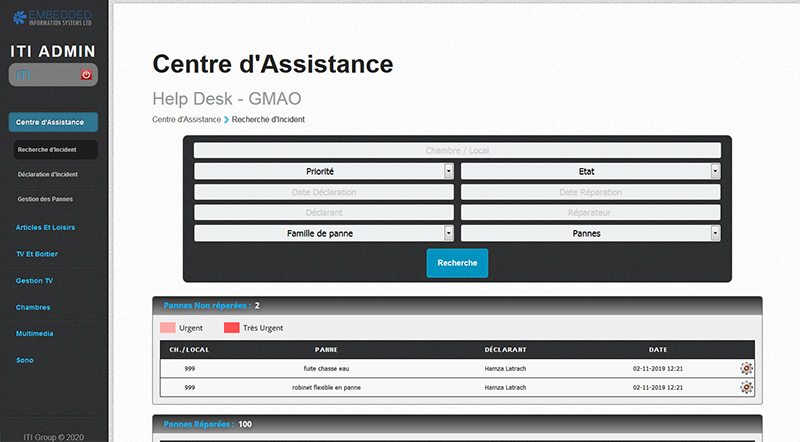Click the Urgent pink legend swatch
800x442 pixels.
point(167,327)
